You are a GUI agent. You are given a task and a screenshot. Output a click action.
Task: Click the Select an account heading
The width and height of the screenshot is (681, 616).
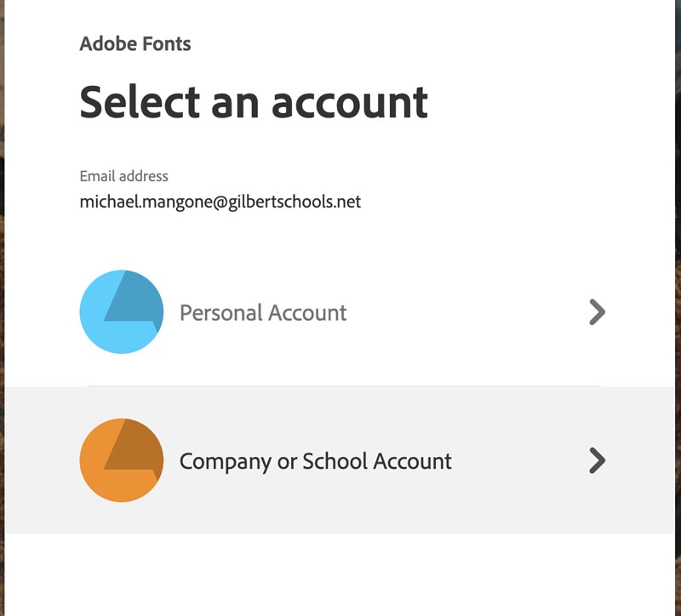pos(253,102)
